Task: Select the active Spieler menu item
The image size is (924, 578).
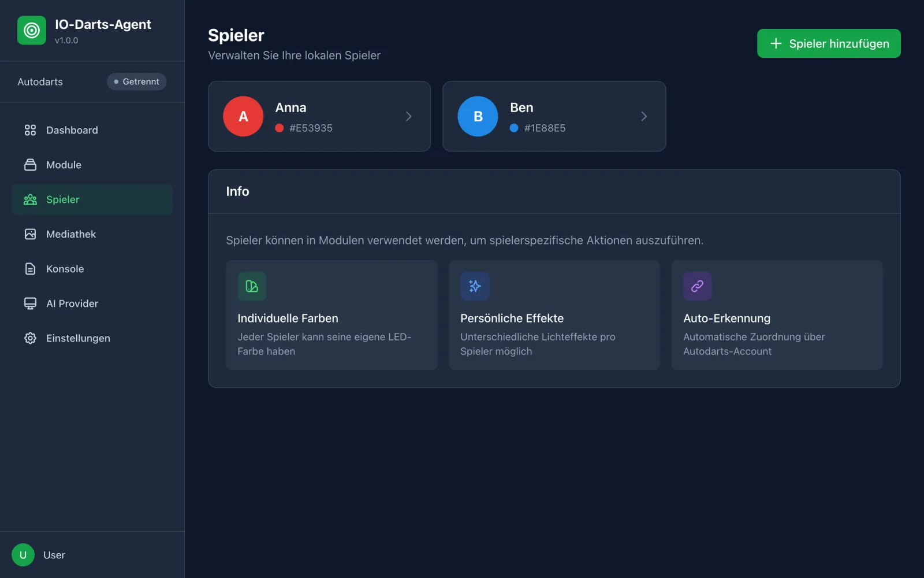Action: tap(92, 199)
